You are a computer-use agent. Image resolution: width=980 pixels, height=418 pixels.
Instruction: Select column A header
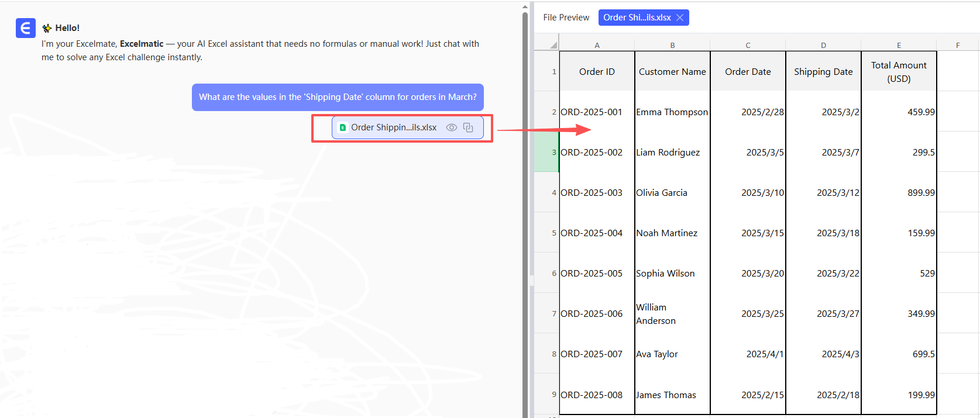(x=597, y=45)
